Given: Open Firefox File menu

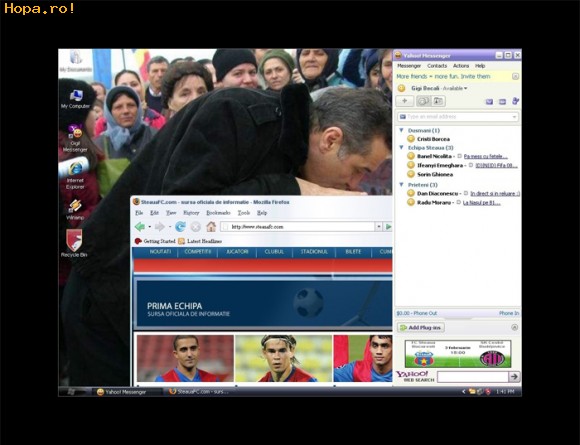Looking at the screenshot, I should pyautogui.click(x=139, y=213).
